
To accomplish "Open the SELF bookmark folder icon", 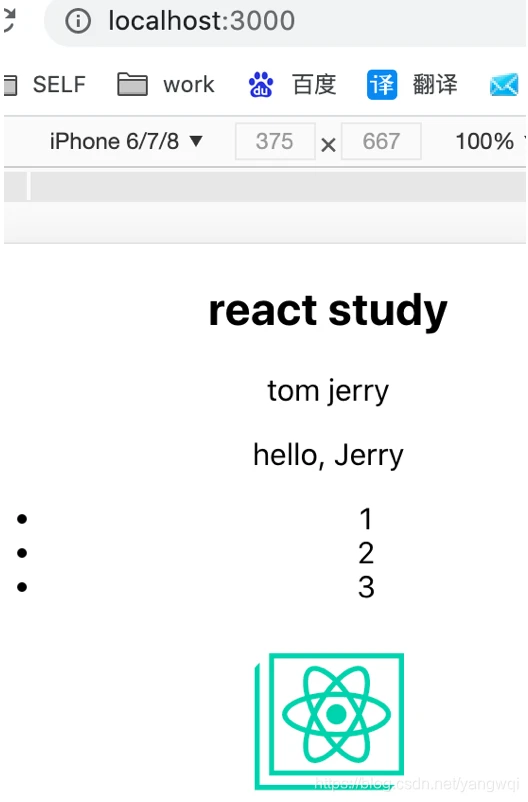I will (x=10, y=85).
